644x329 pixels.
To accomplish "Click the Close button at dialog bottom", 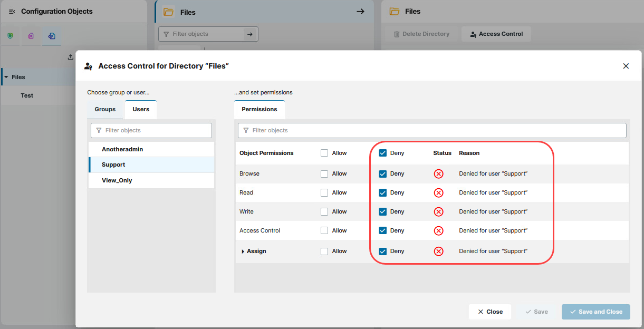I will point(489,312).
